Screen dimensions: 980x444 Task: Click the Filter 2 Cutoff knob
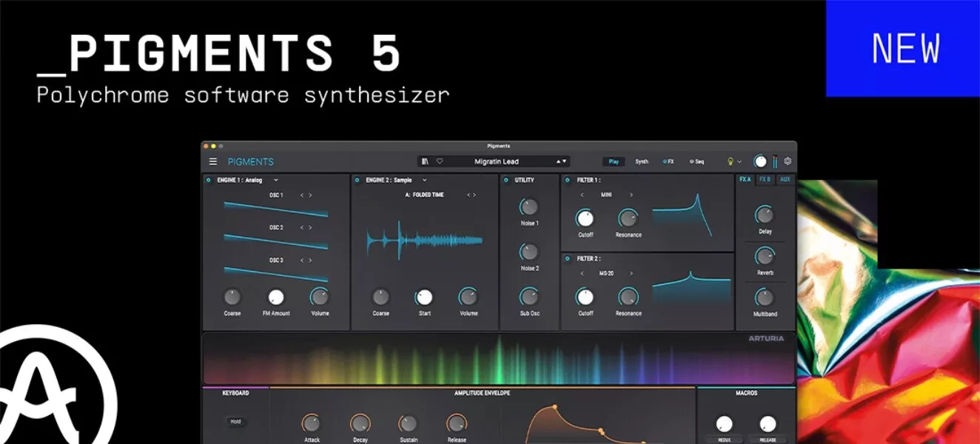tap(585, 297)
